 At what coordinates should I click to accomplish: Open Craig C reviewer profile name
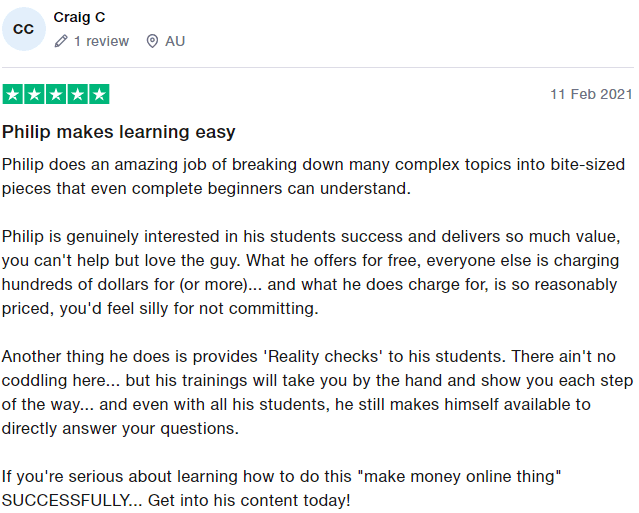click(79, 17)
